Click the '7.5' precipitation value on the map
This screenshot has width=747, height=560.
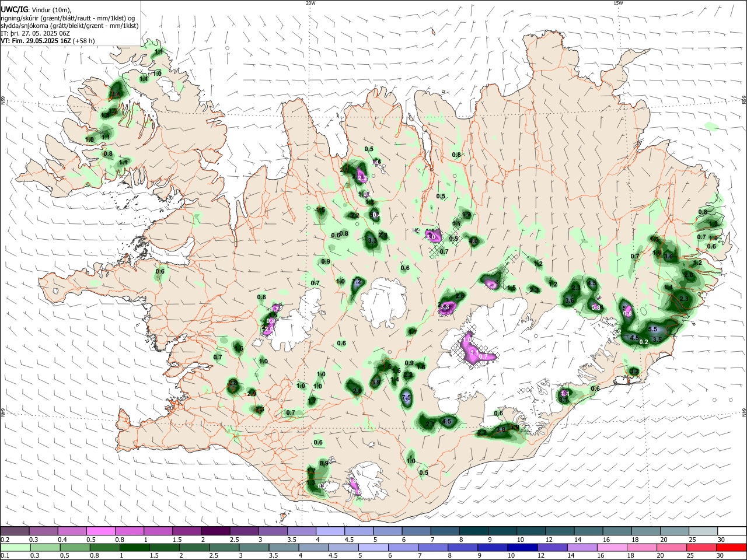[x=407, y=398]
